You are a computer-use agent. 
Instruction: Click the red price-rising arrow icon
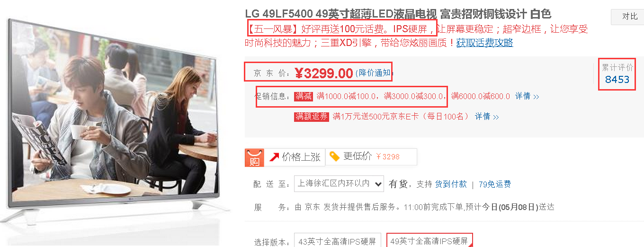(274, 157)
